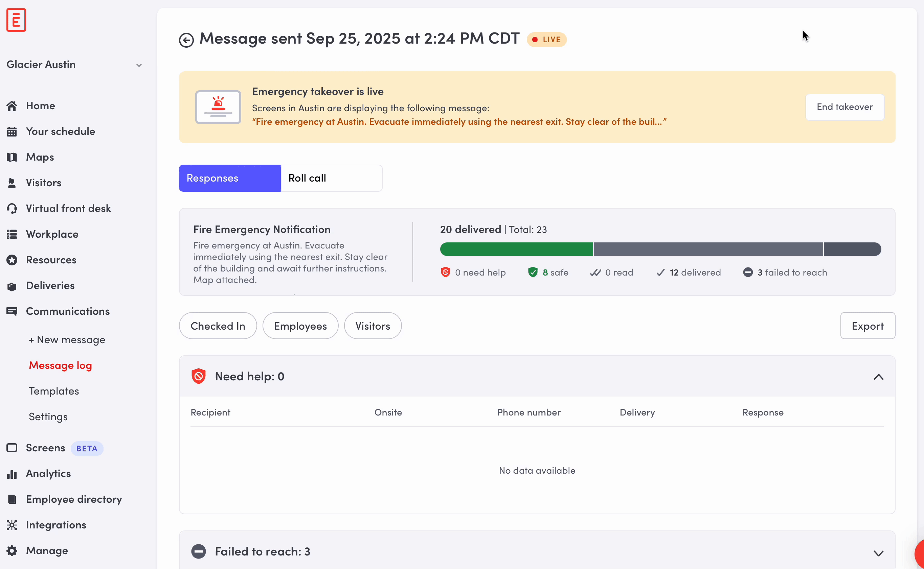
Task: Click the gray delivered segment of progress bar
Action: click(x=708, y=249)
